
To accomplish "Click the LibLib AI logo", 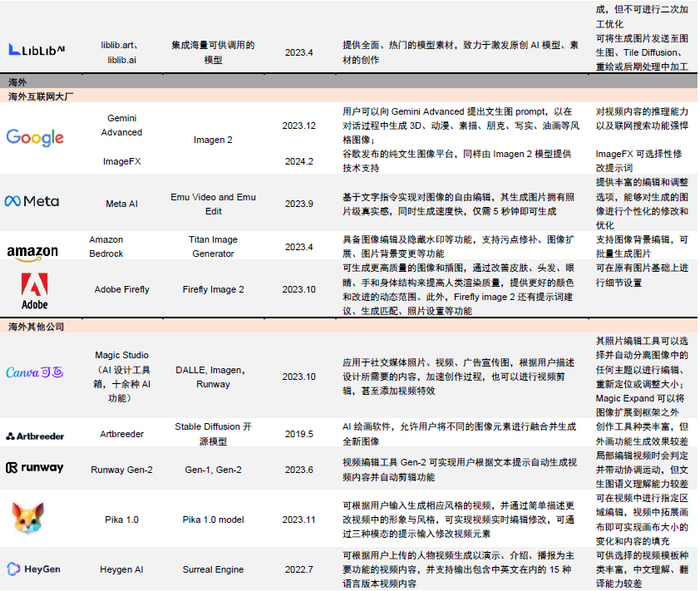I will (37, 50).
